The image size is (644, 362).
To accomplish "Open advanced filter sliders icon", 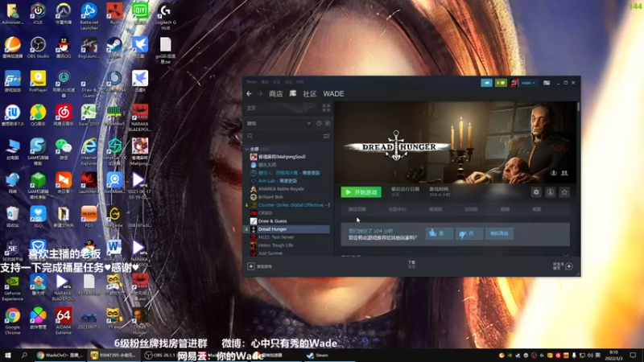I will click(x=326, y=136).
